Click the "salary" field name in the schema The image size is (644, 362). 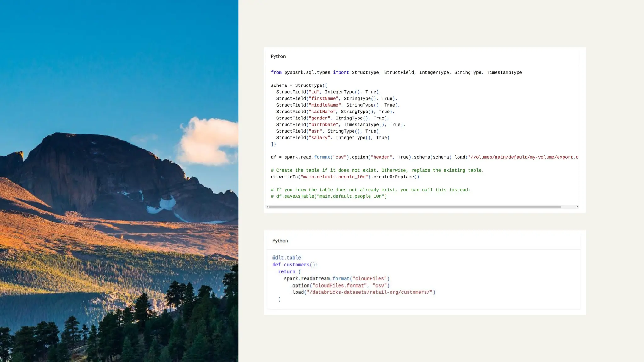[x=319, y=138]
